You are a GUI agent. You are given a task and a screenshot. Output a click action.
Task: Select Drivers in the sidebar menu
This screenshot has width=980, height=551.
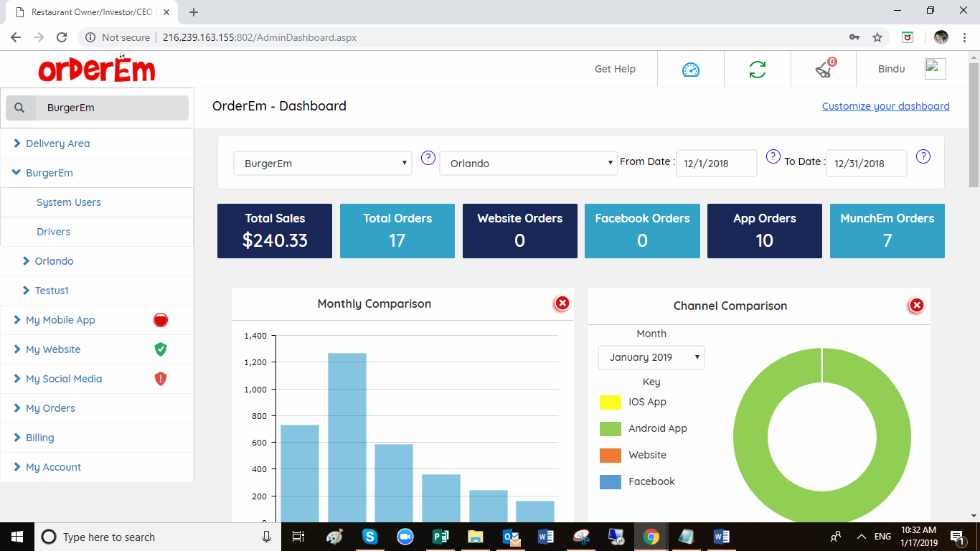[x=54, y=232]
